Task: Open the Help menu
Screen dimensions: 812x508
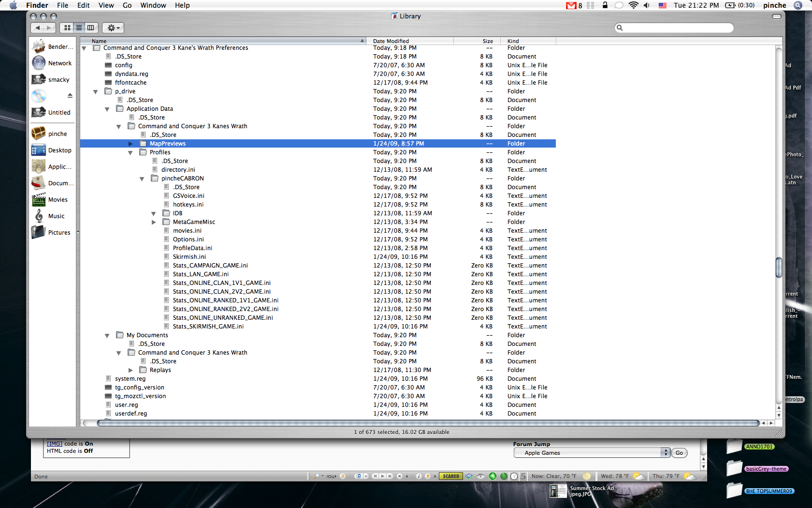Action: pyautogui.click(x=182, y=5)
